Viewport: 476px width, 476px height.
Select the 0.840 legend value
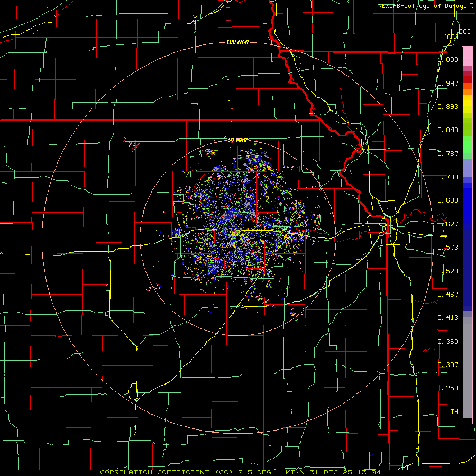[x=448, y=130]
